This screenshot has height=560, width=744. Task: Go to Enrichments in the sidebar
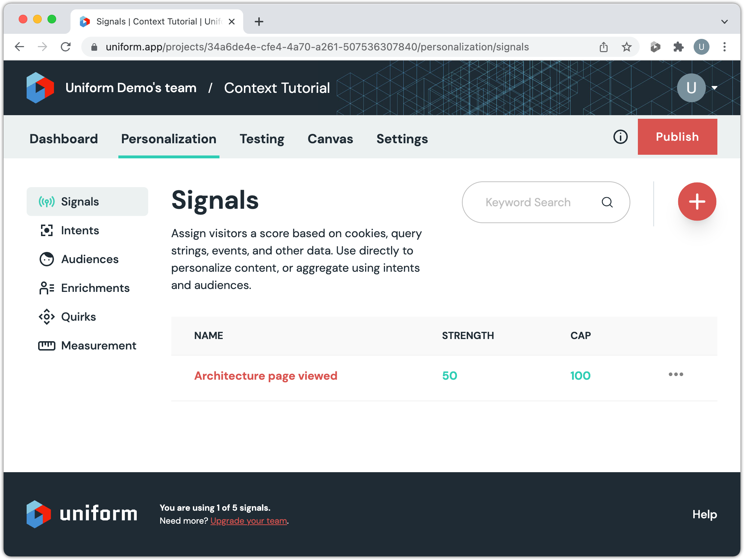(95, 288)
